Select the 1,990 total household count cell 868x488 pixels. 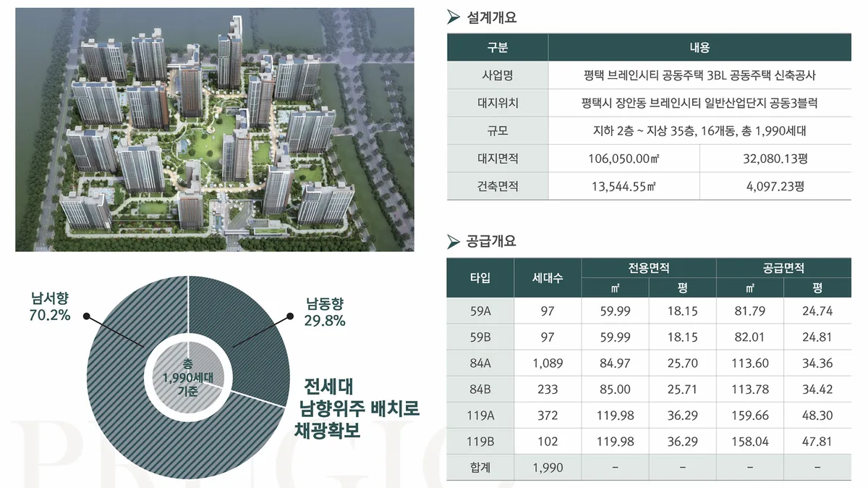pyautogui.click(x=548, y=467)
